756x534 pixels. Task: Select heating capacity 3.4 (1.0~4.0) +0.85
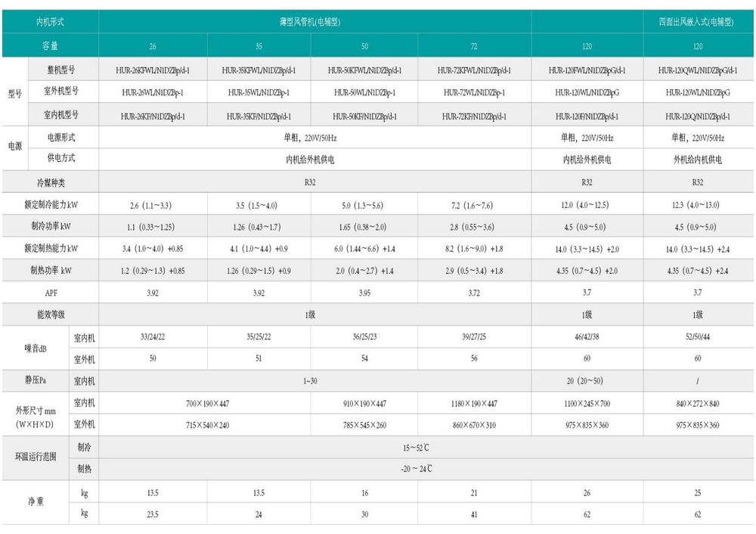153,249
